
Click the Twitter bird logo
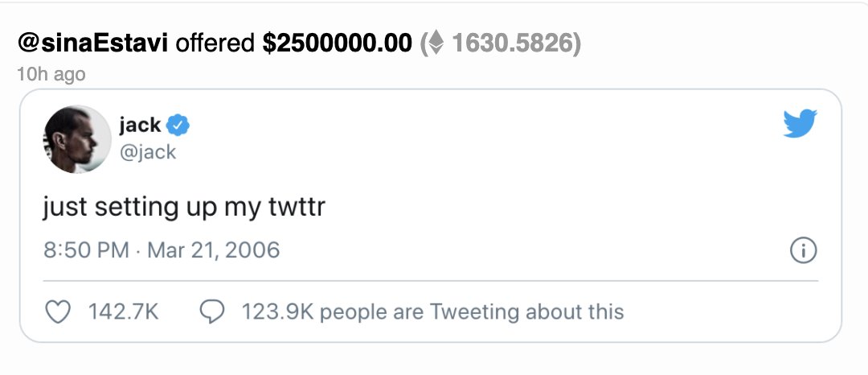[799, 125]
